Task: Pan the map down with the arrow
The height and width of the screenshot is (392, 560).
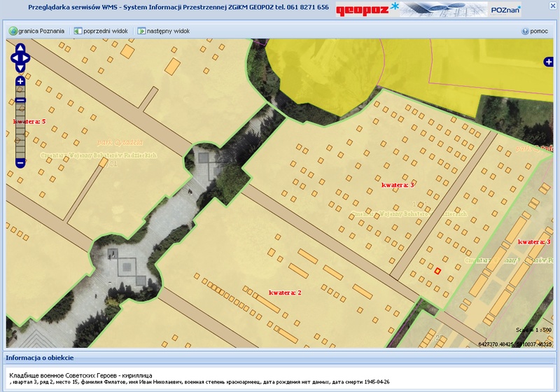Action: point(20,69)
